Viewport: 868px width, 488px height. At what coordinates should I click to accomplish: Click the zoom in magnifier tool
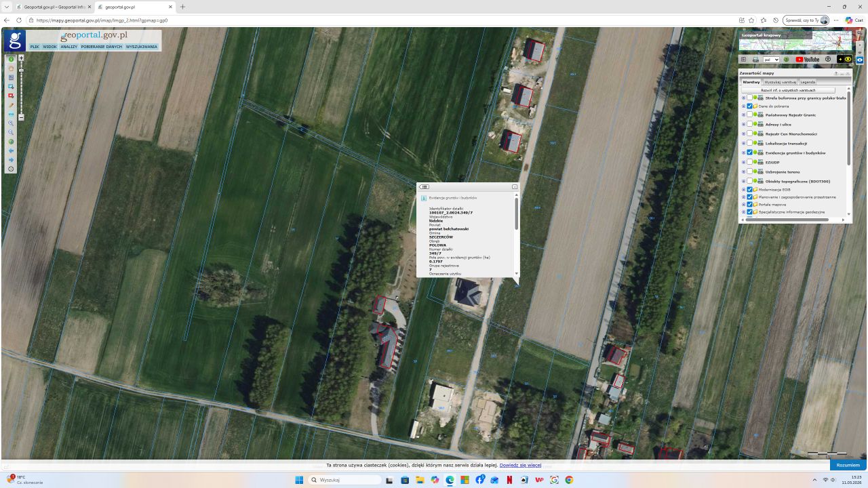[12, 123]
